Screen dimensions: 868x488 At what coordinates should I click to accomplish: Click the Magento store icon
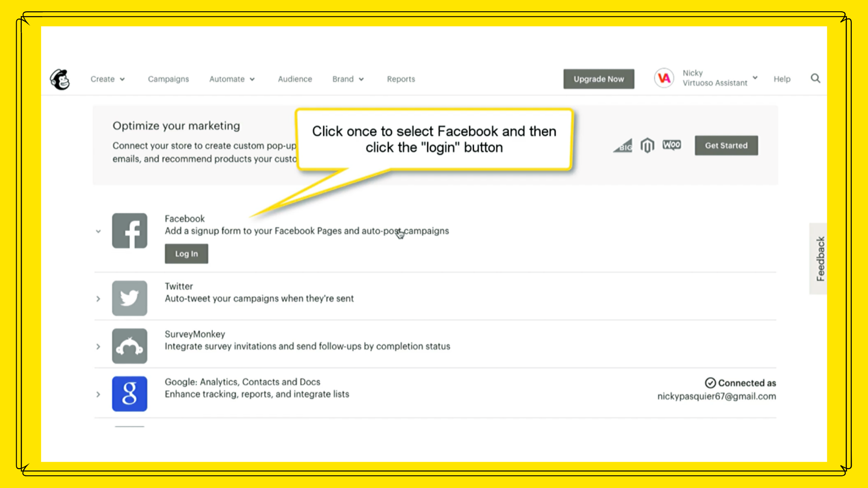coord(647,145)
